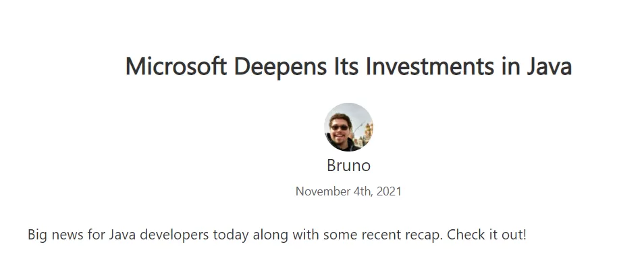Image resolution: width=644 pixels, height=257 pixels.
Task: Click Bruno's circular author avatar photo
Action: pos(349,127)
